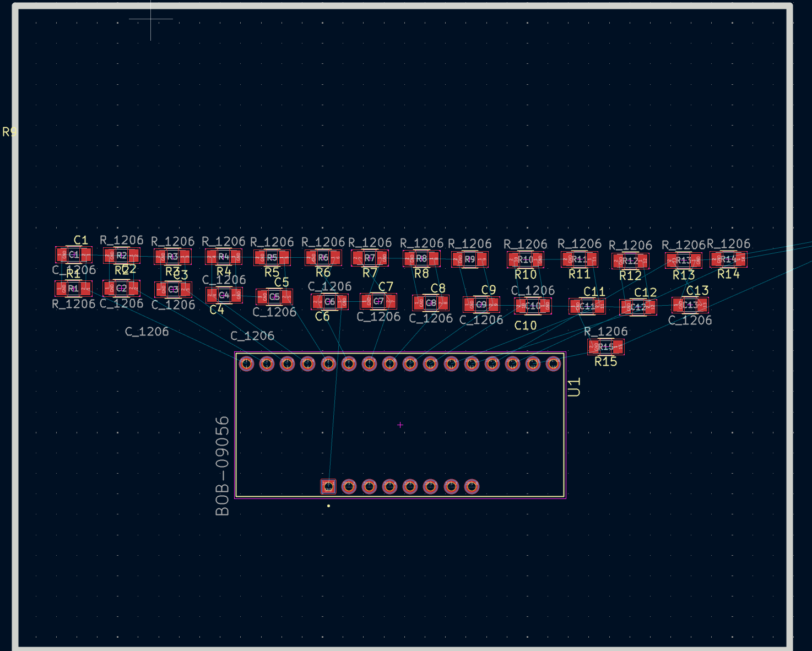This screenshot has width=812, height=651.
Task: Select the R11 resistor footprint pads
Action: 579,259
